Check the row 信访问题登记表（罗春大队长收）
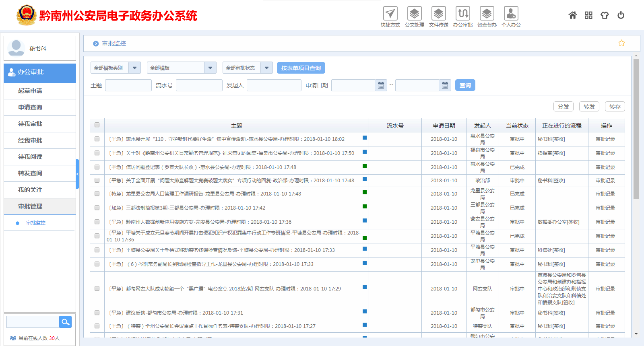The height and width of the screenshot is (346, 644). tap(97, 167)
